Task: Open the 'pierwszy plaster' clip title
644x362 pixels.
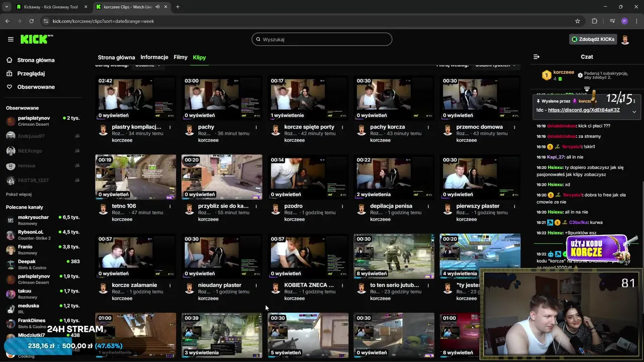Action: tap(477, 206)
